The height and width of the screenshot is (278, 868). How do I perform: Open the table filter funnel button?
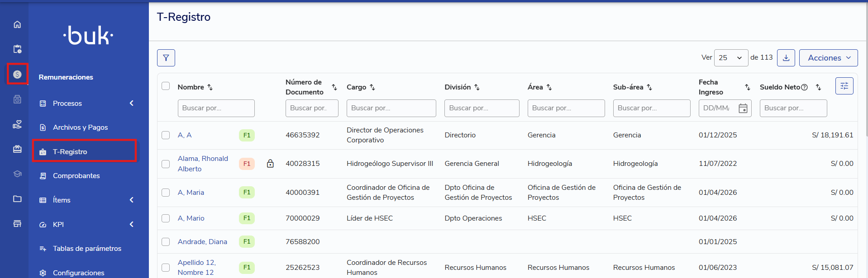click(166, 58)
